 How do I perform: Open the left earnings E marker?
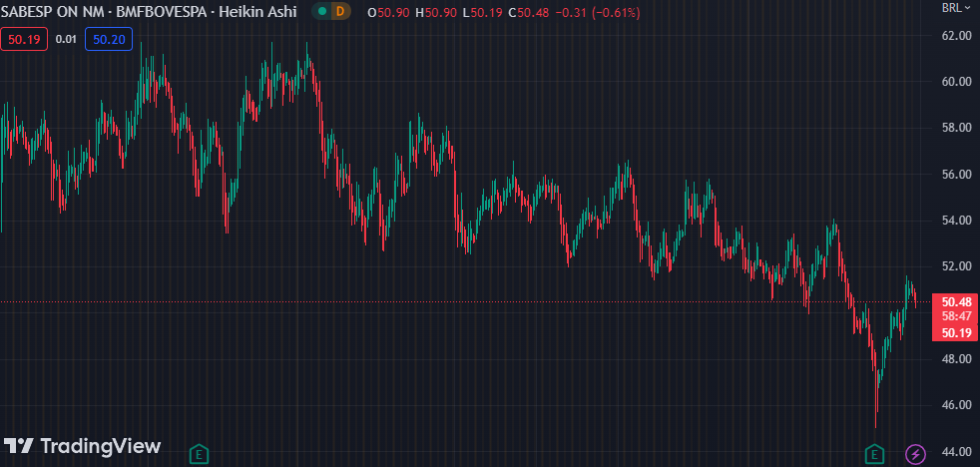coord(199,454)
